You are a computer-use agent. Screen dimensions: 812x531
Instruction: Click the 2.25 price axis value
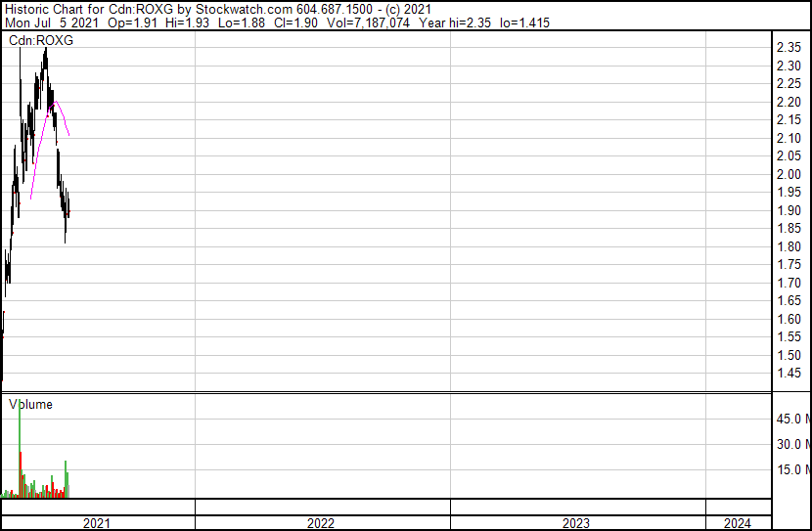789,83
